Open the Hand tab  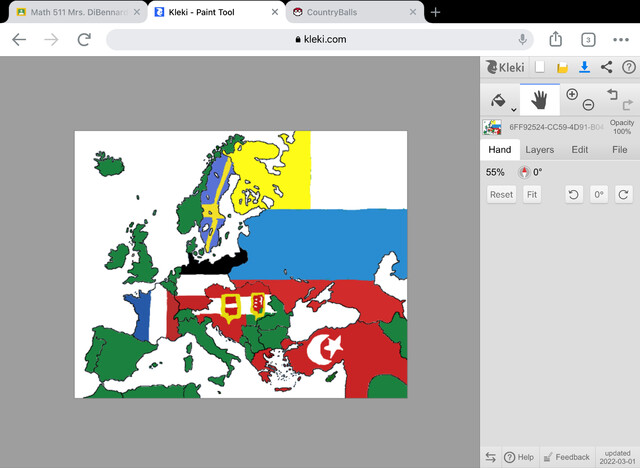500,150
